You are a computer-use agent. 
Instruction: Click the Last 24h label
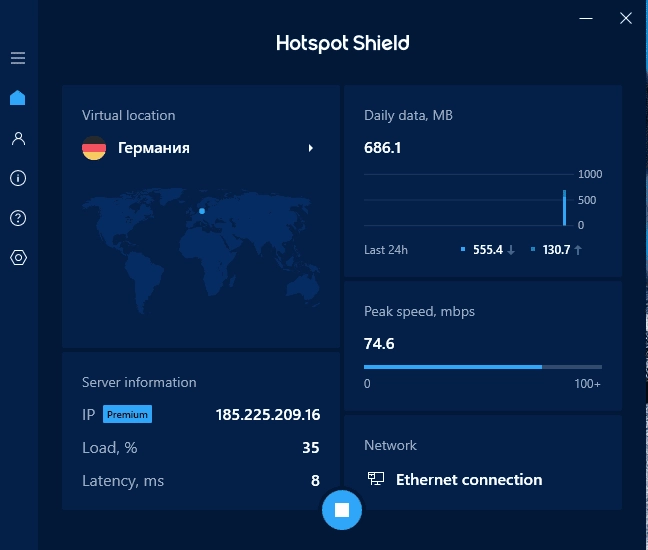[386, 250]
